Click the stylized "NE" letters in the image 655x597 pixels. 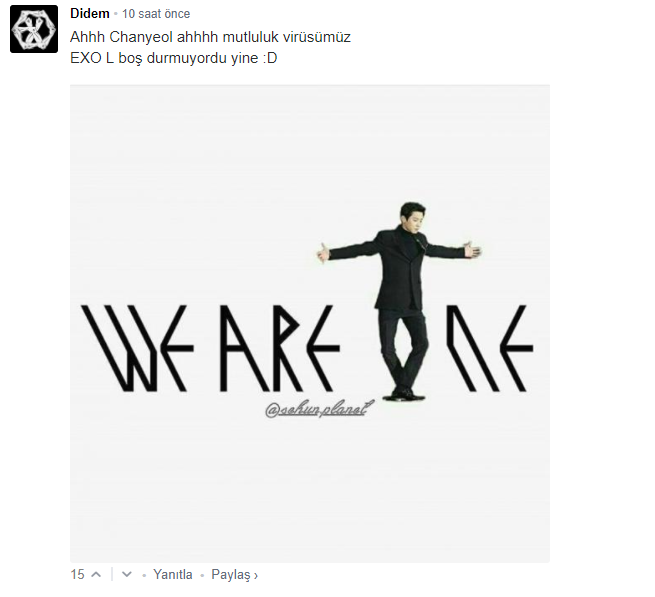click(490, 348)
